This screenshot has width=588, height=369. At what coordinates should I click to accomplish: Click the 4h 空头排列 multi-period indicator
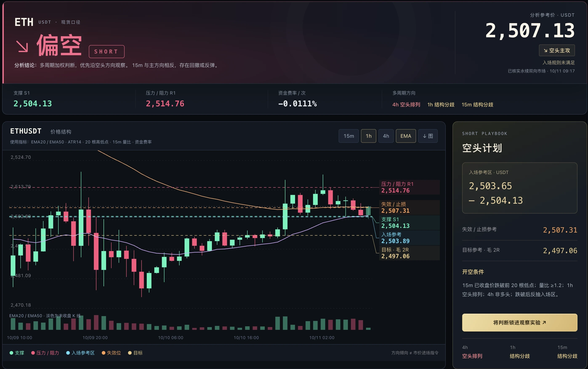[406, 104]
